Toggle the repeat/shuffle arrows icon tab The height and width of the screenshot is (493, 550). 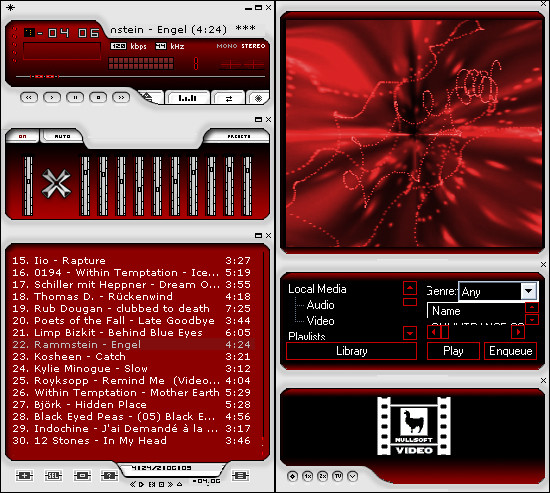229,98
